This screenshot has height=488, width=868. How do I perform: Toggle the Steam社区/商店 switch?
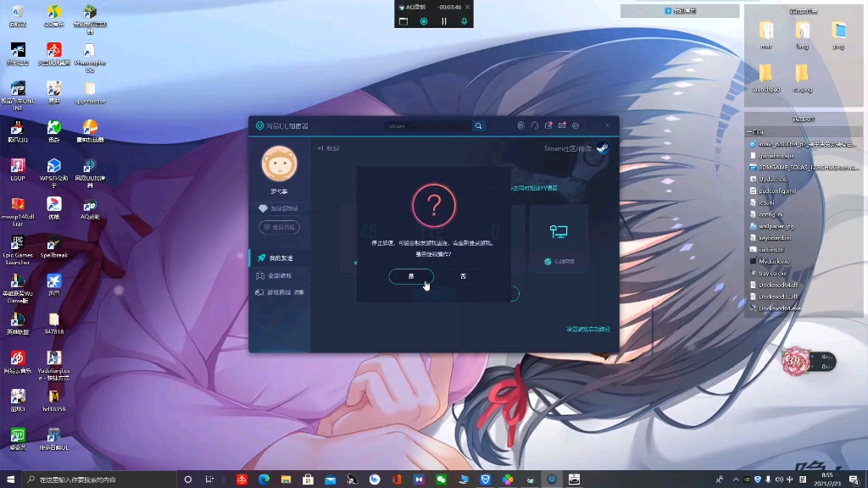coord(602,147)
